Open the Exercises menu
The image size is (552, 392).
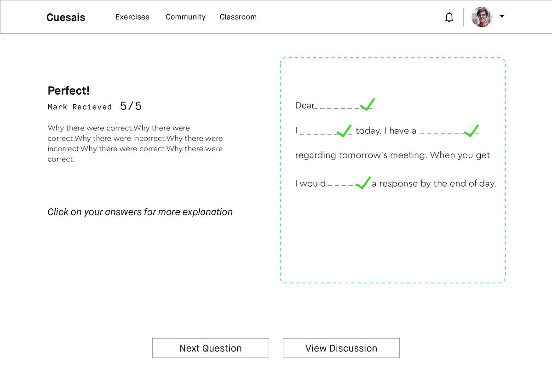(132, 17)
